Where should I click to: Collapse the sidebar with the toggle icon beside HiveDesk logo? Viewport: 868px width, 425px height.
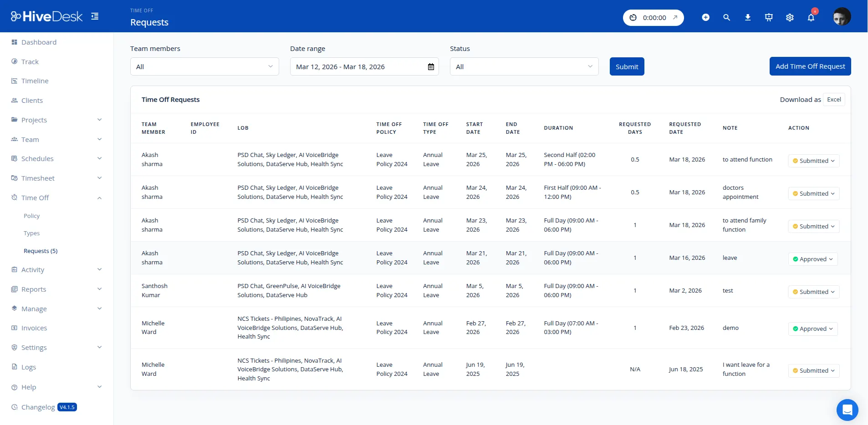(x=95, y=15)
